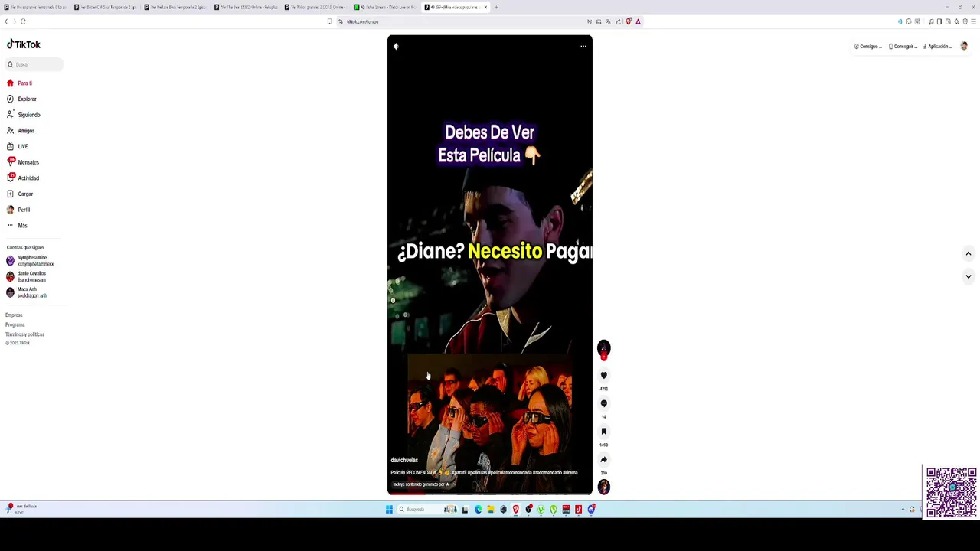Expand the Empresa footer section
The height and width of the screenshot is (551, 980).
(14, 315)
